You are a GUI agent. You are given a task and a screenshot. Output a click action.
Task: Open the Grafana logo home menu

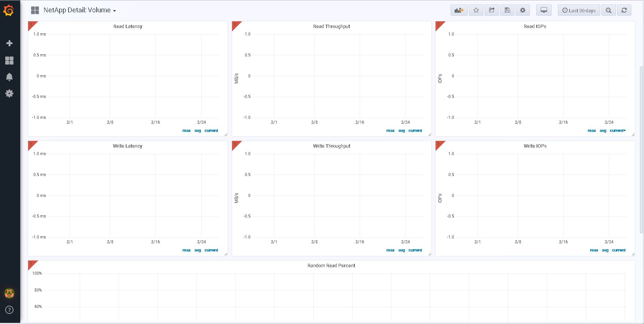tap(9, 10)
